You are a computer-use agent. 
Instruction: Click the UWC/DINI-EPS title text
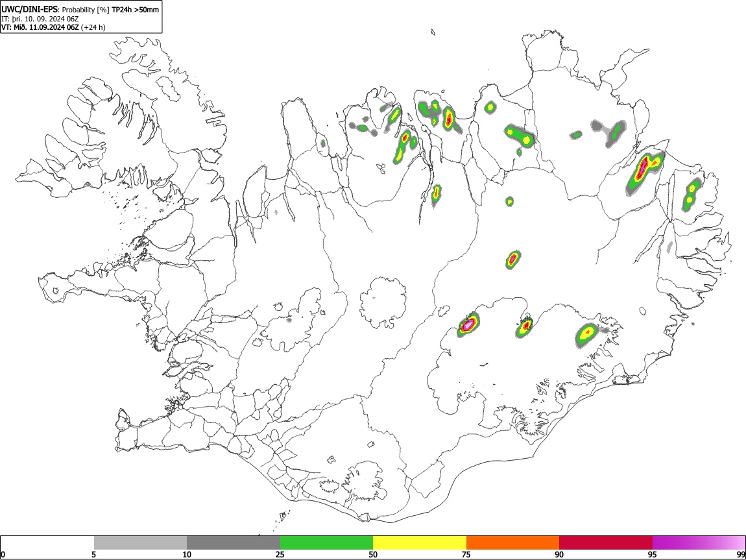[30, 10]
